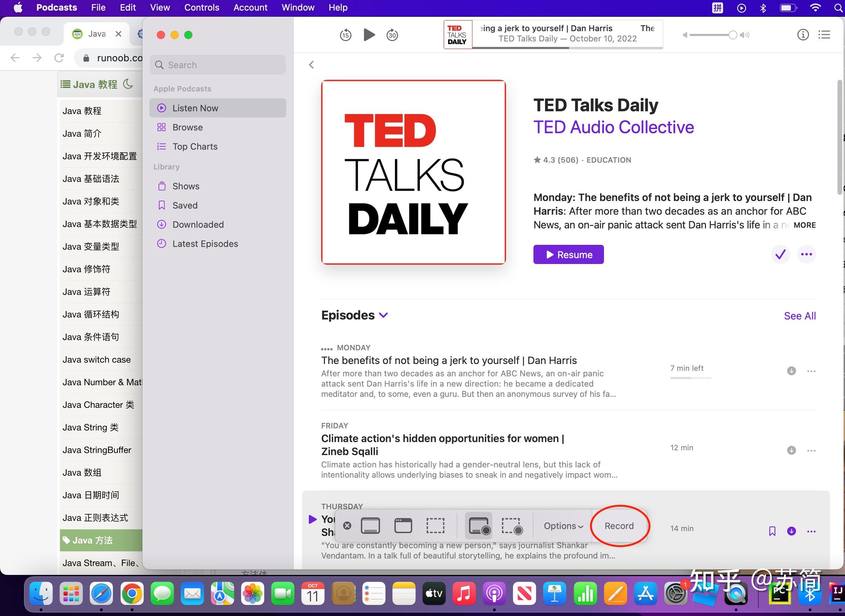The image size is (845, 616).
Task: Expand the Episodes filter chevron
Action: (383, 315)
